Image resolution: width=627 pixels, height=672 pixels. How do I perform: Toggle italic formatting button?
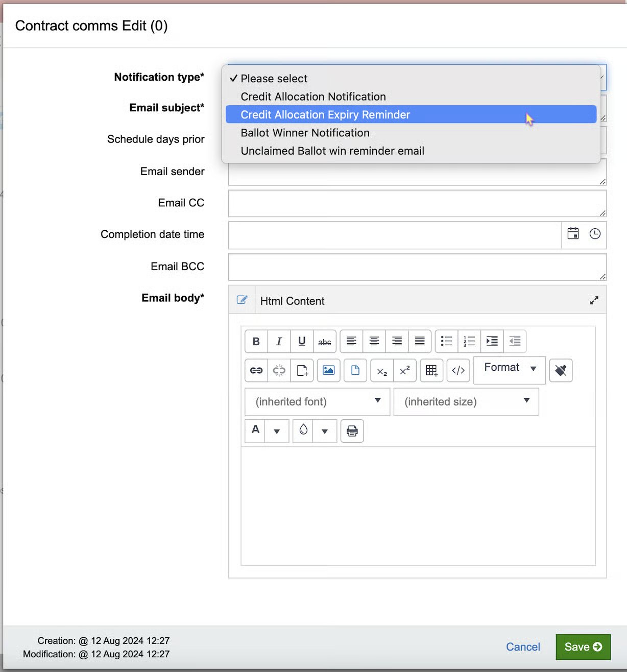click(x=279, y=342)
